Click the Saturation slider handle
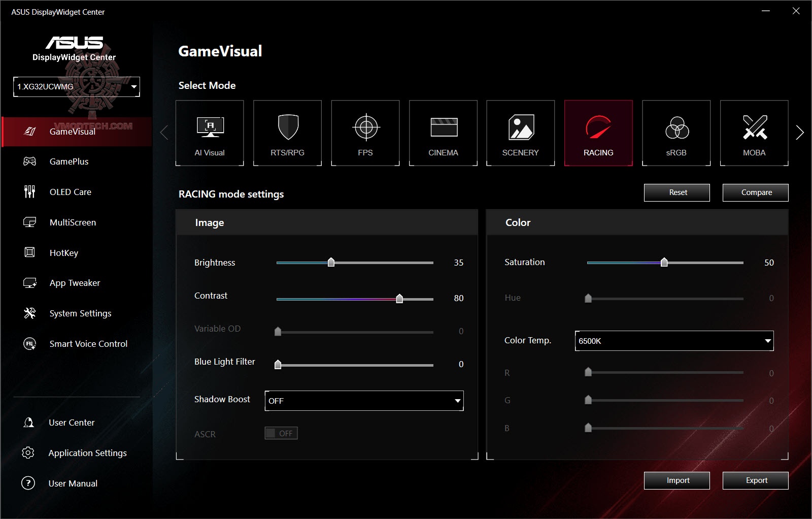This screenshot has width=812, height=519. 664,262
